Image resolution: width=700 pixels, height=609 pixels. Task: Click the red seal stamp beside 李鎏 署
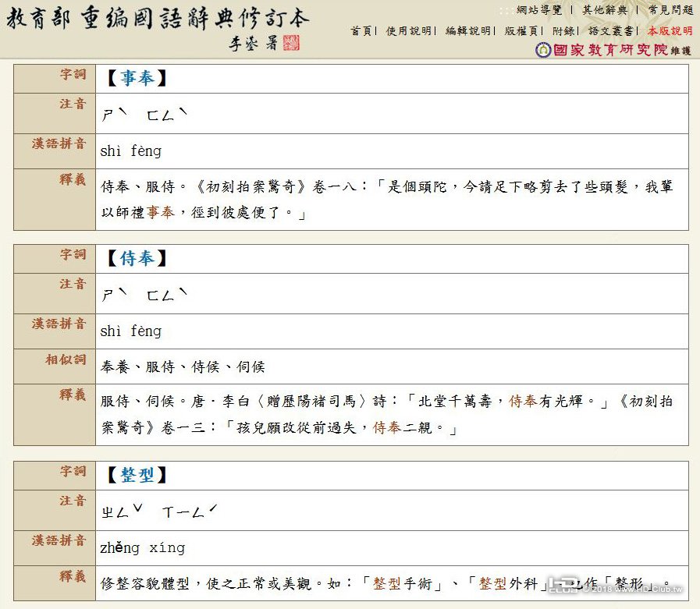[x=291, y=43]
